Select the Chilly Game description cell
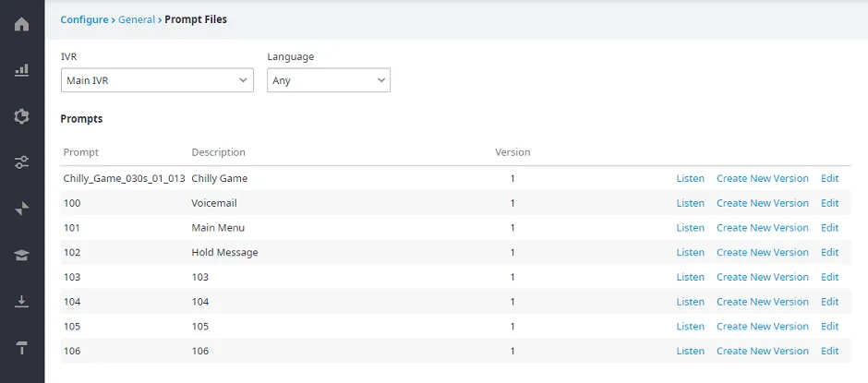This screenshot has width=868, height=383. (x=219, y=178)
